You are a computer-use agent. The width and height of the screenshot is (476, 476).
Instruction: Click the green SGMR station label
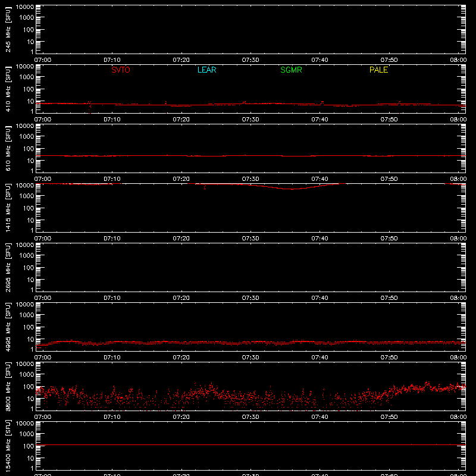[x=291, y=70]
